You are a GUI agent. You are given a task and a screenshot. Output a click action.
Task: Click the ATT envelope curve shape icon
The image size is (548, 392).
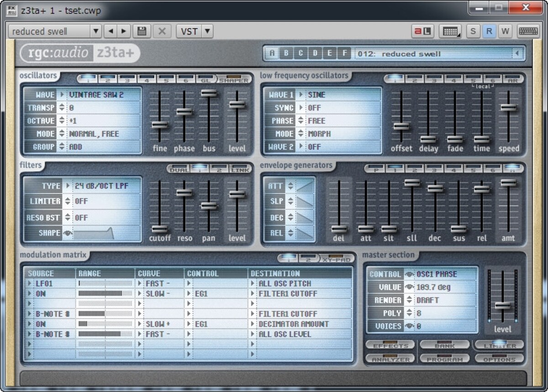pyautogui.click(x=305, y=186)
